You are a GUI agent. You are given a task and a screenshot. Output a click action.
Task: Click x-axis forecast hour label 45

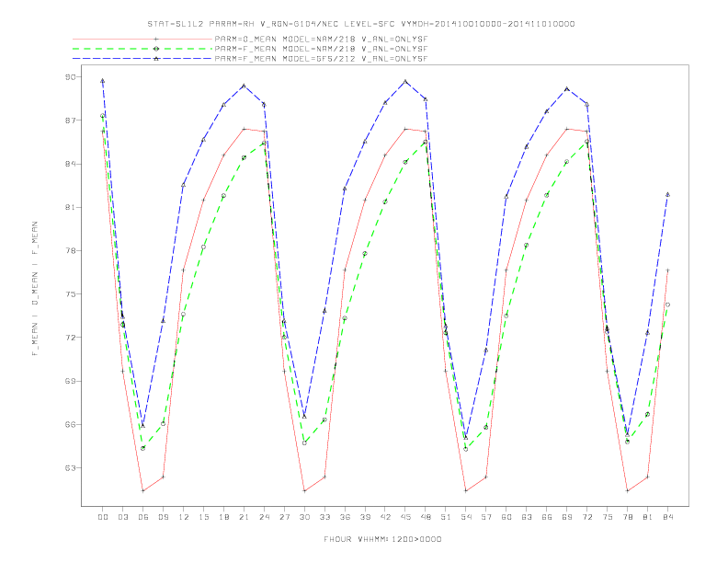tap(405, 517)
